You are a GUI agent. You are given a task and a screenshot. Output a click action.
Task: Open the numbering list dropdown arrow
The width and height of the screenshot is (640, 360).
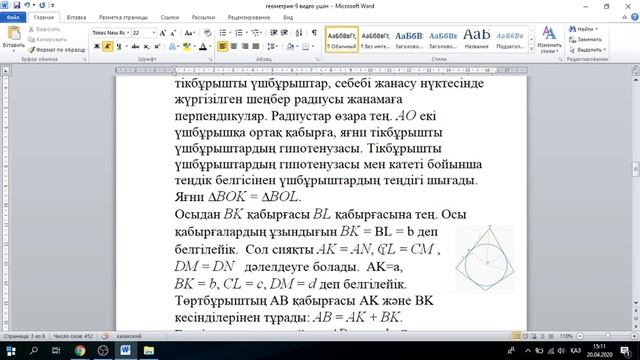246,33
